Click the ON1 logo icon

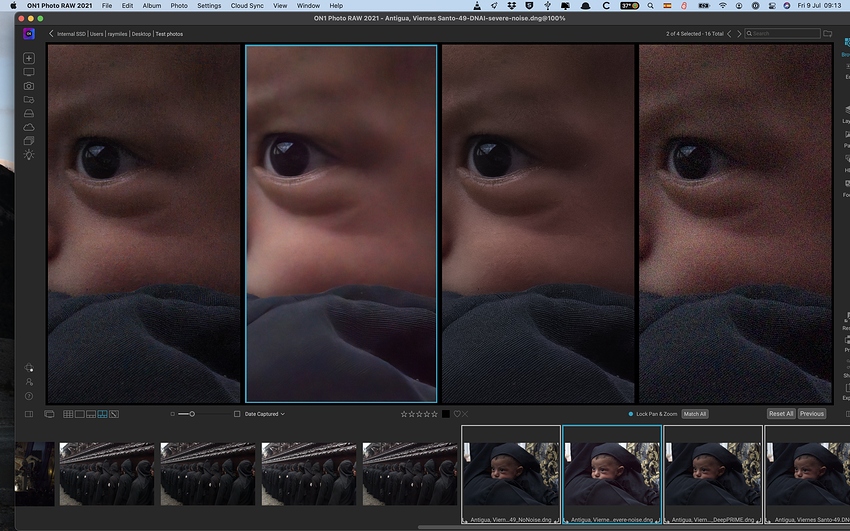tap(29, 33)
